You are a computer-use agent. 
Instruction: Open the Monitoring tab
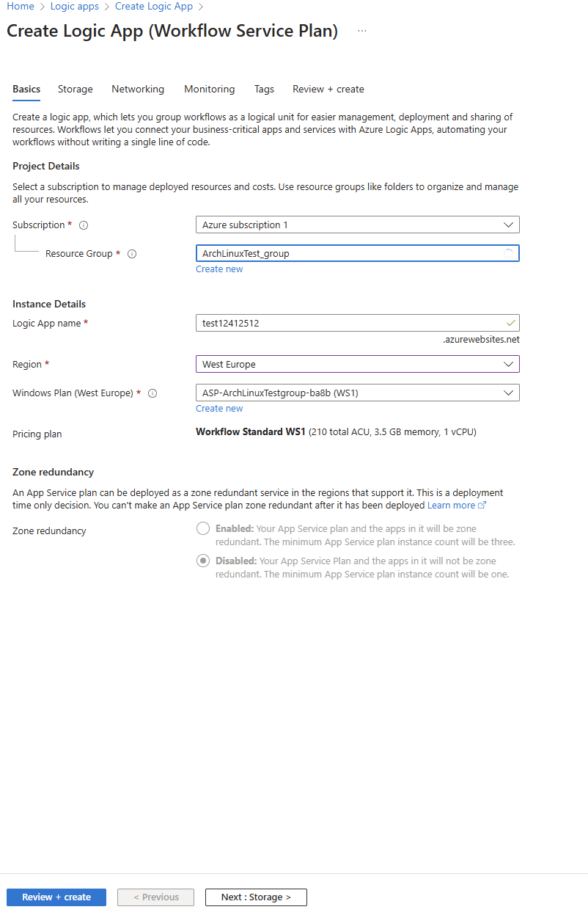coord(210,90)
